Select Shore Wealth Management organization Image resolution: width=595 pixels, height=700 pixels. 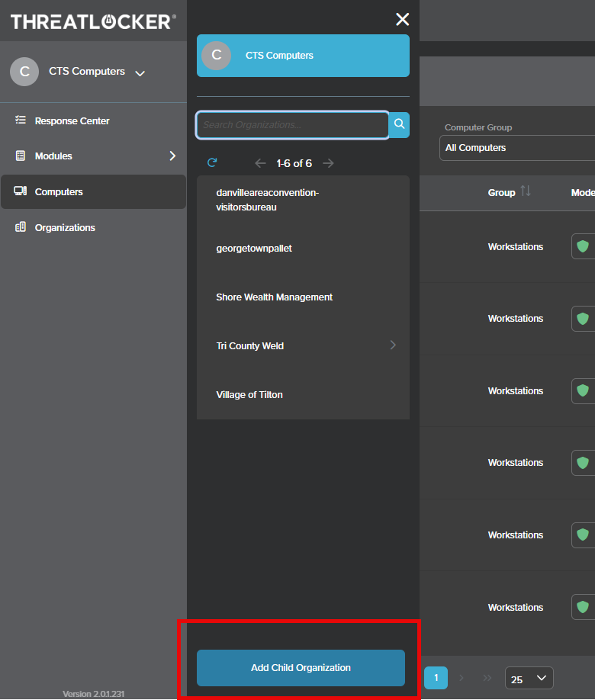[303, 297]
